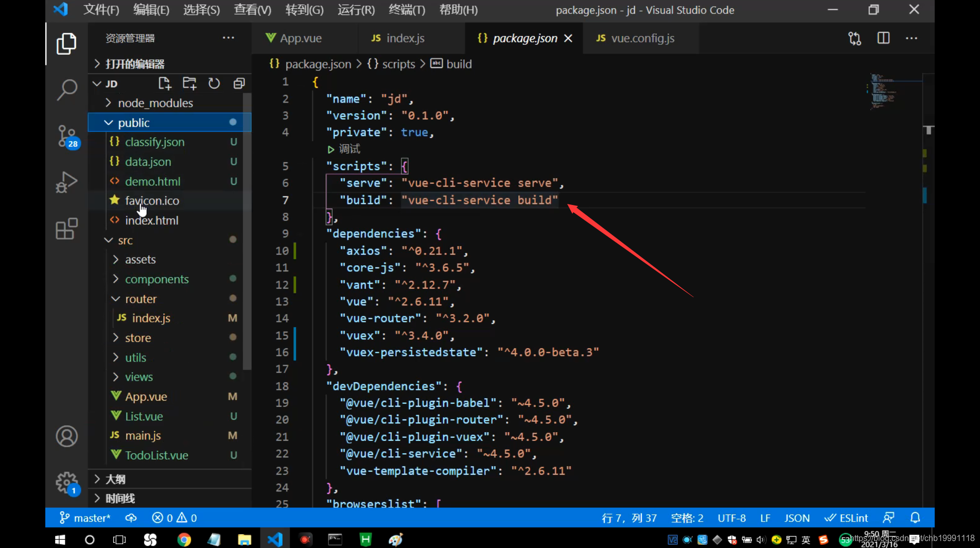Switch to the vue.config.js tab
Screen dimensions: 980x548
click(x=641, y=38)
